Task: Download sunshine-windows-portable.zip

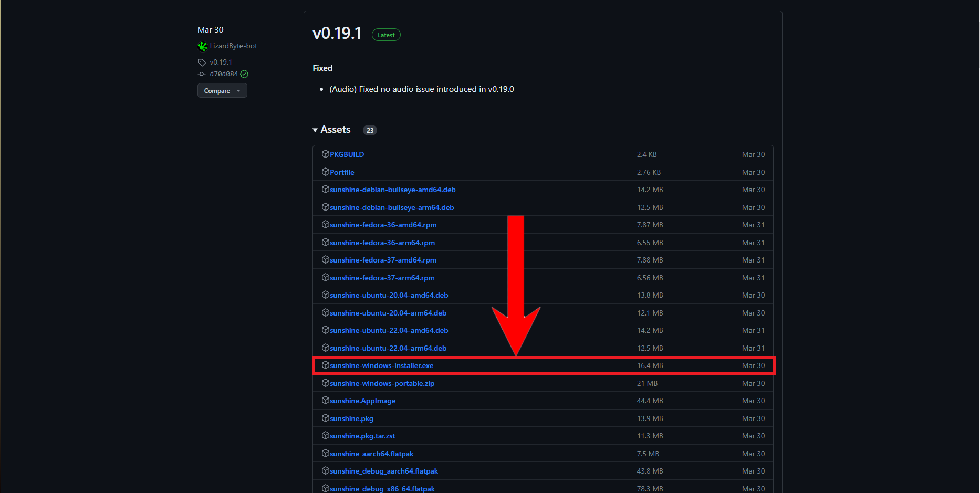Action: click(x=382, y=383)
